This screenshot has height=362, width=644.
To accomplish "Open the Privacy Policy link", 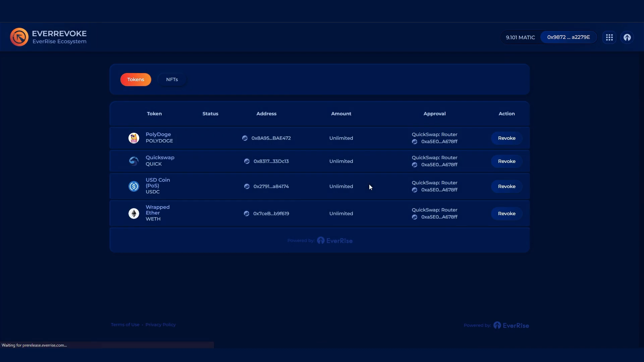I will click(x=161, y=325).
